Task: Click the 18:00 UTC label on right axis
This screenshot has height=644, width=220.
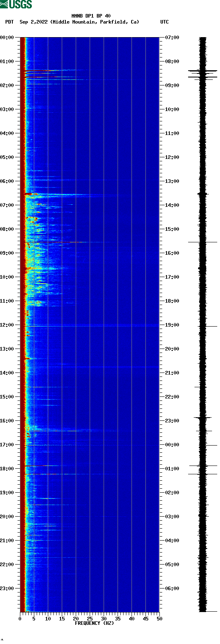Action: 172,301
